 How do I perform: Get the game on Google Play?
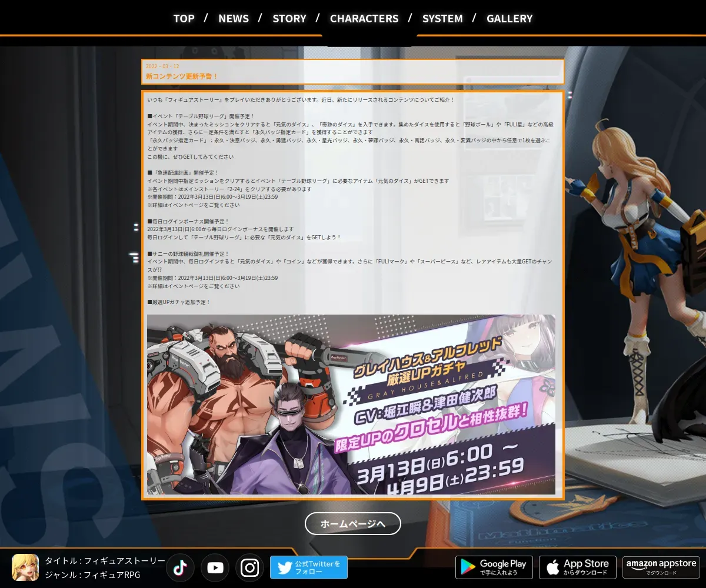point(494,567)
